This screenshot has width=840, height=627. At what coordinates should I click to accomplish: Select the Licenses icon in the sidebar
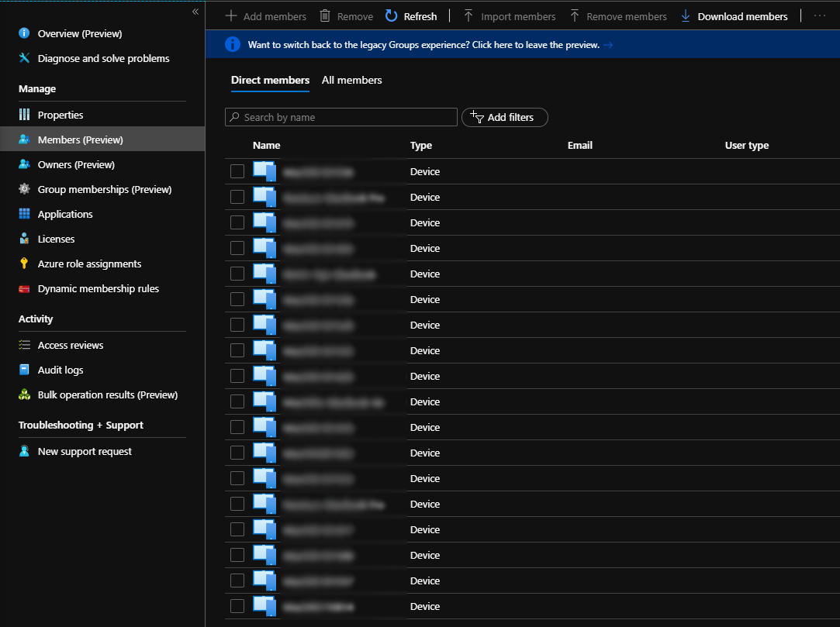point(22,239)
